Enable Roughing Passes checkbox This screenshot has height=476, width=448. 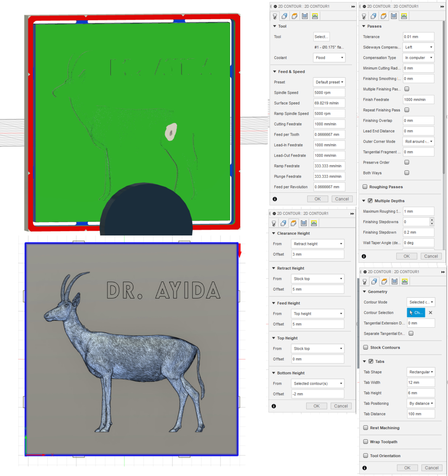point(365,187)
